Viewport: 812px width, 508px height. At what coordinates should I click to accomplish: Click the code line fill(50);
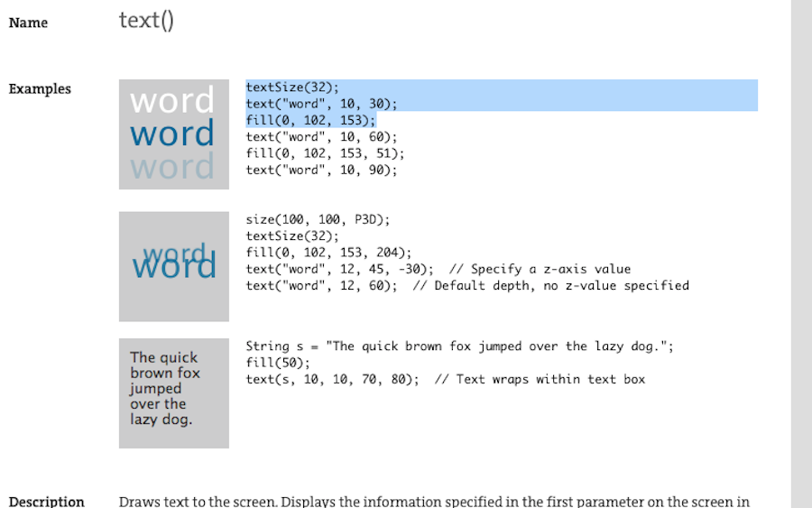coord(278,363)
